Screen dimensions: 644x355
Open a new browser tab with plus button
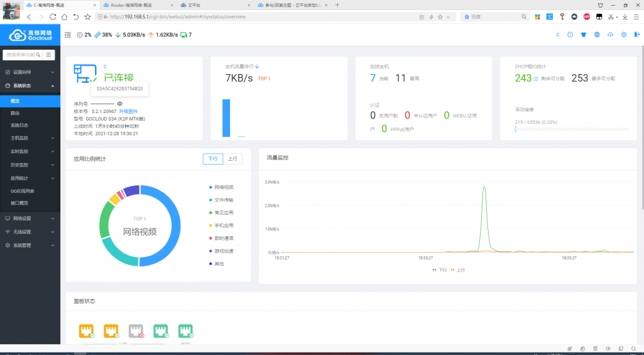click(337, 5)
